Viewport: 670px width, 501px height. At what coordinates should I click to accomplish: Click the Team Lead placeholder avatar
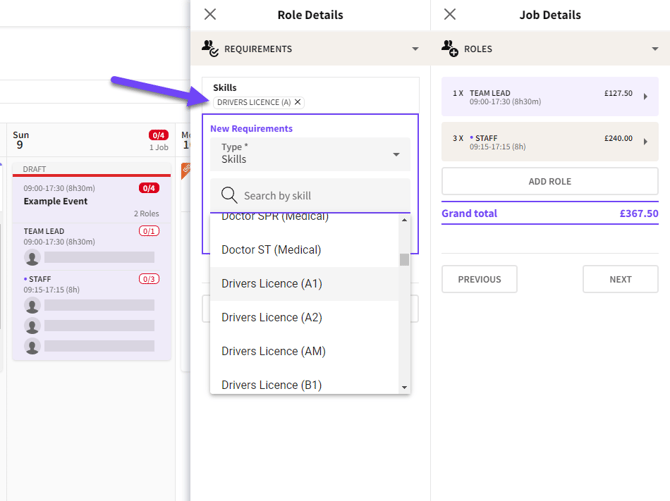(x=32, y=257)
